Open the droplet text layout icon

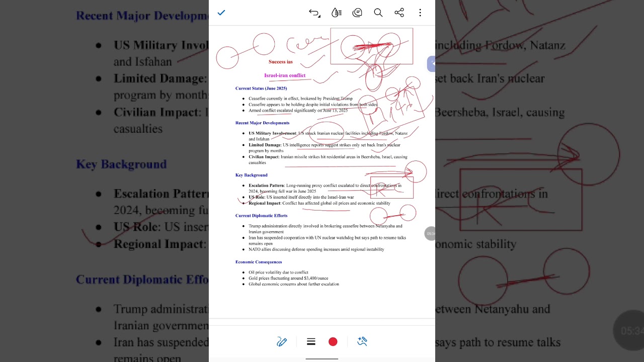[x=337, y=13]
